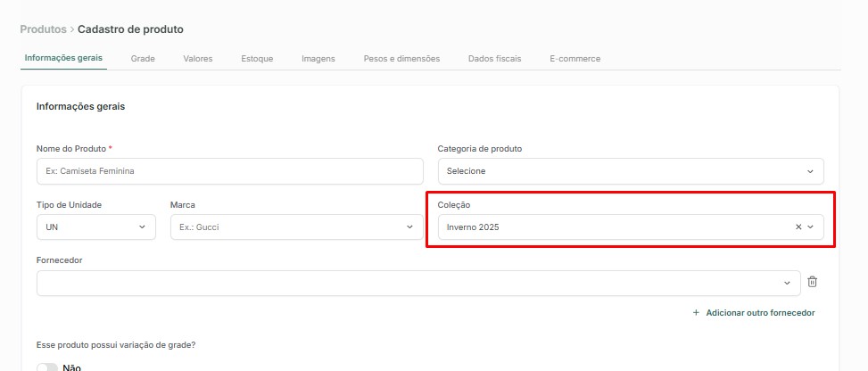Switch to the Valores tab
Image resolution: width=868 pixels, height=371 pixels.
pyautogui.click(x=198, y=59)
